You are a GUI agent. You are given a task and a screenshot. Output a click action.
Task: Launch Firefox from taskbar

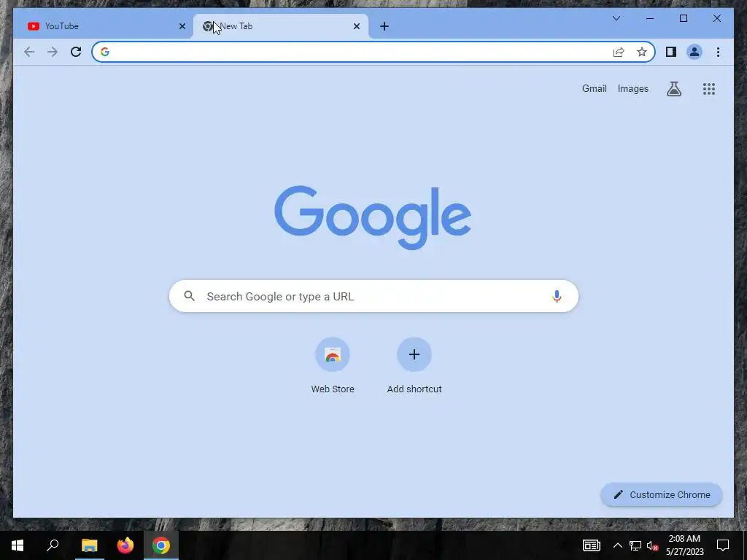(125, 545)
